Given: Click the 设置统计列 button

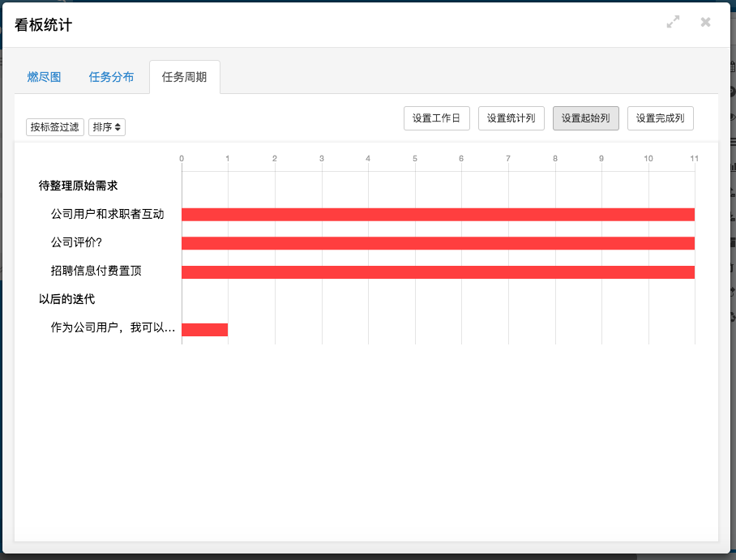Looking at the screenshot, I should click(x=511, y=118).
